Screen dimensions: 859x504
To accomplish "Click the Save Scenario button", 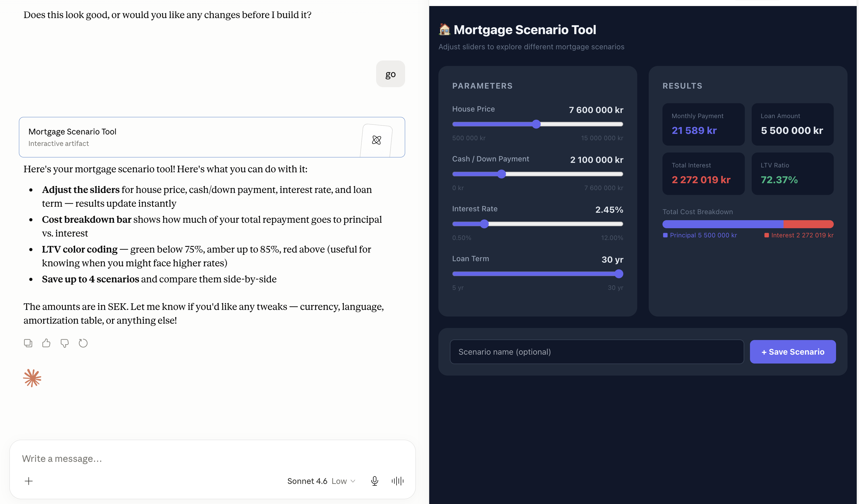I will (793, 352).
